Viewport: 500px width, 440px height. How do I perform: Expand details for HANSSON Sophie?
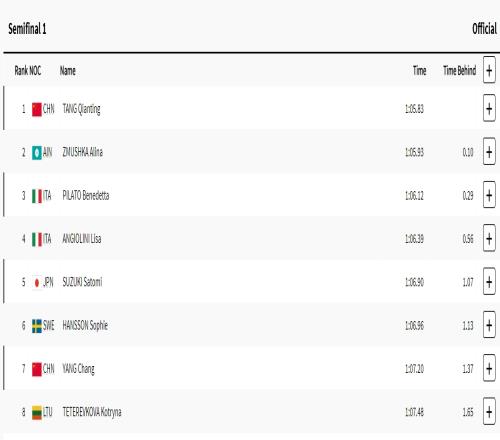pyautogui.click(x=489, y=325)
